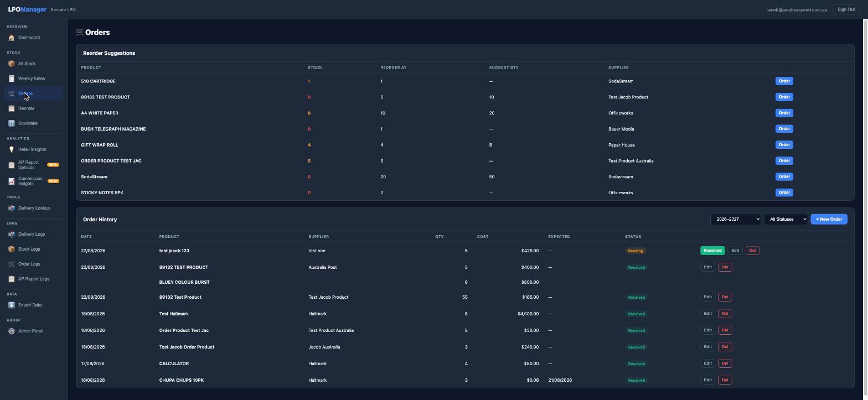This screenshot has width=868, height=400.
Task: Select the BLUEY COLOUR BURST product row
Action: click(465, 282)
